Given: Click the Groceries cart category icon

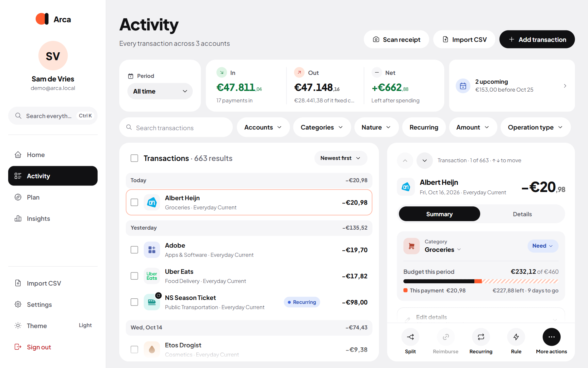Looking at the screenshot, I should click(x=412, y=246).
